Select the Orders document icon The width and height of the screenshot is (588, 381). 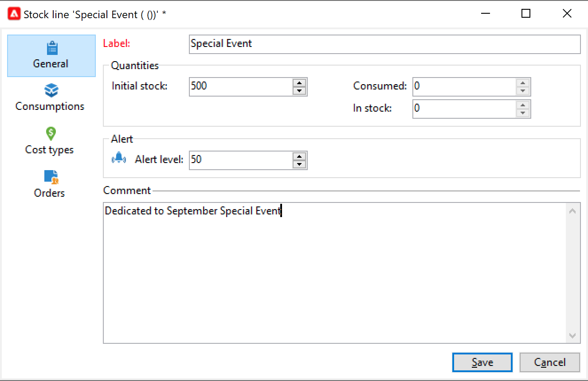51,177
